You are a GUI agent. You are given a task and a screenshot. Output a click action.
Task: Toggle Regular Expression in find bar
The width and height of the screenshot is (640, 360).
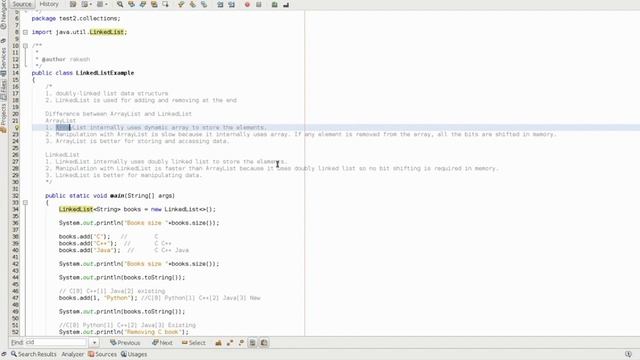coord(241,343)
